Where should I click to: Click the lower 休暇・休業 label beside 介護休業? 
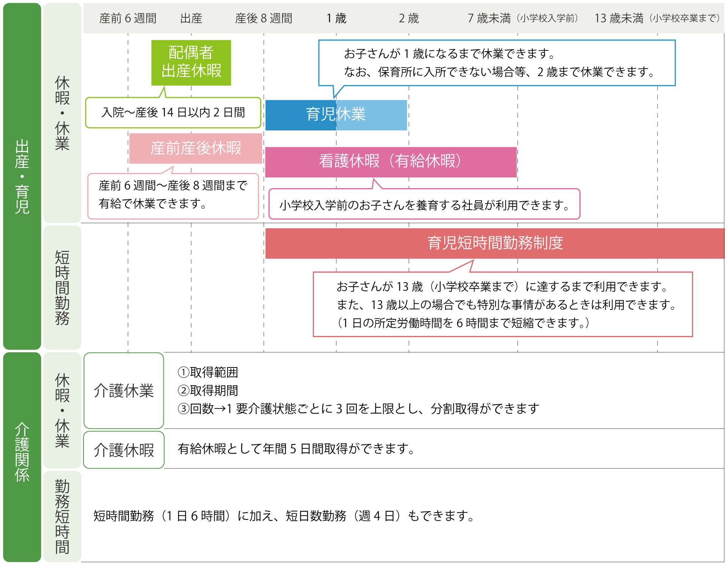(62, 410)
